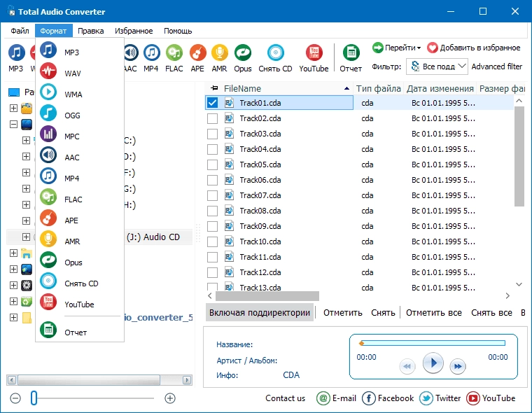Open the Все подд filter combo box
The image size is (532, 413).
pos(437,66)
